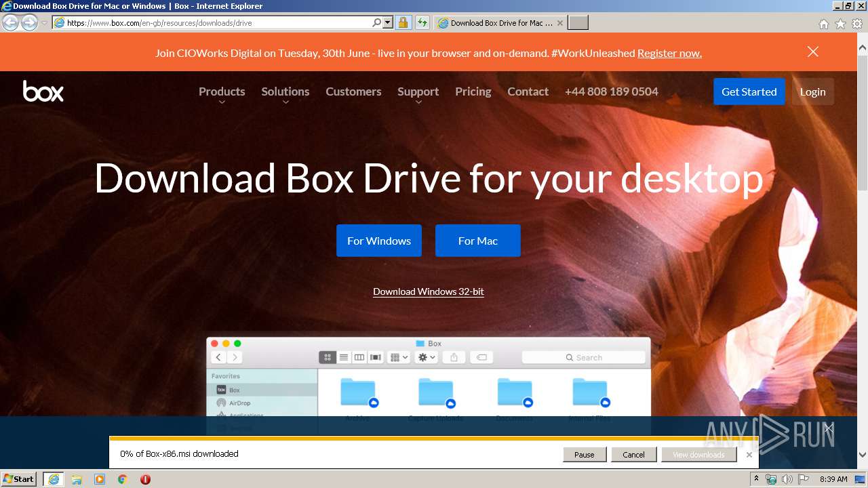The image size is (868, 488).
Task: Open the address bar dropdown arrow
Action: pyautogui.click(x=388, y=22)
